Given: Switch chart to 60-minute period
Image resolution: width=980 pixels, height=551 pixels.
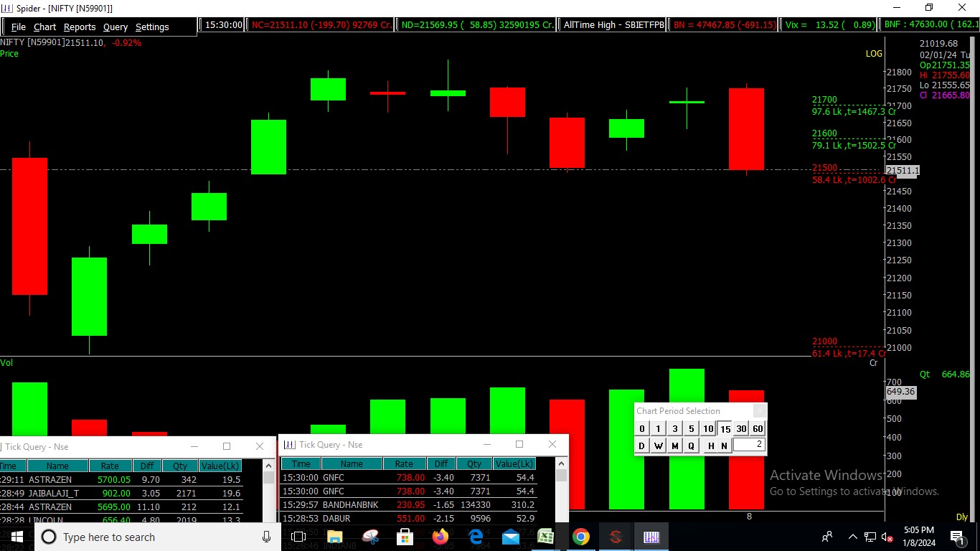Looking at the screenshot, I should click(758, 429).
